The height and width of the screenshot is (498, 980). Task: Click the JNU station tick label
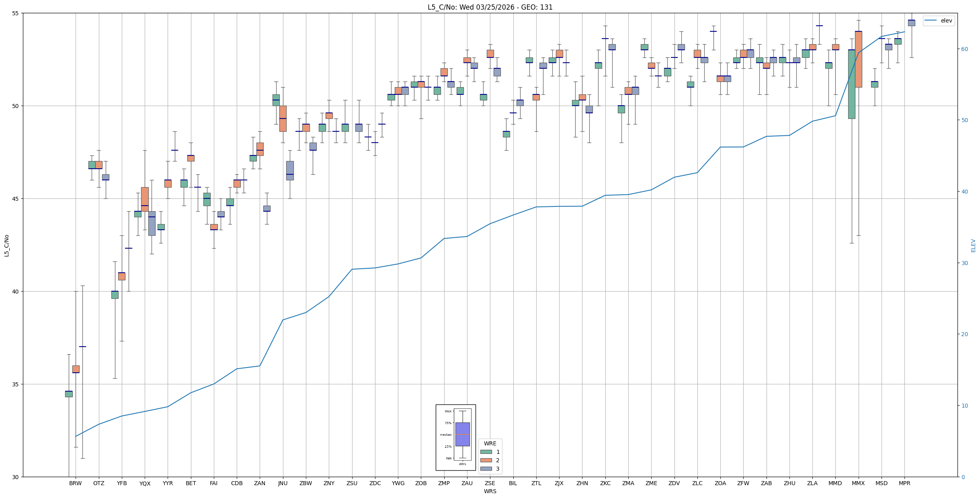coord(283,483)
